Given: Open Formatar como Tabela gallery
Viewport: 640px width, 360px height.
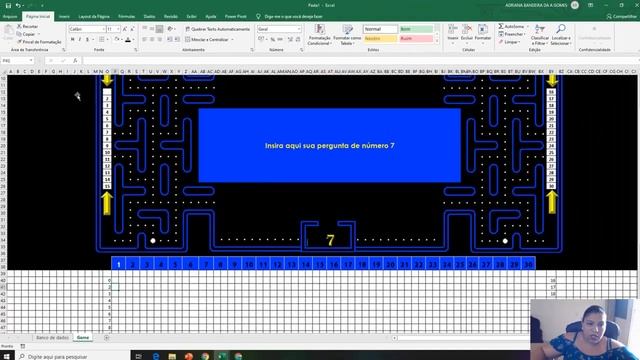Looking at the screenshot, I should pos(347,34).
